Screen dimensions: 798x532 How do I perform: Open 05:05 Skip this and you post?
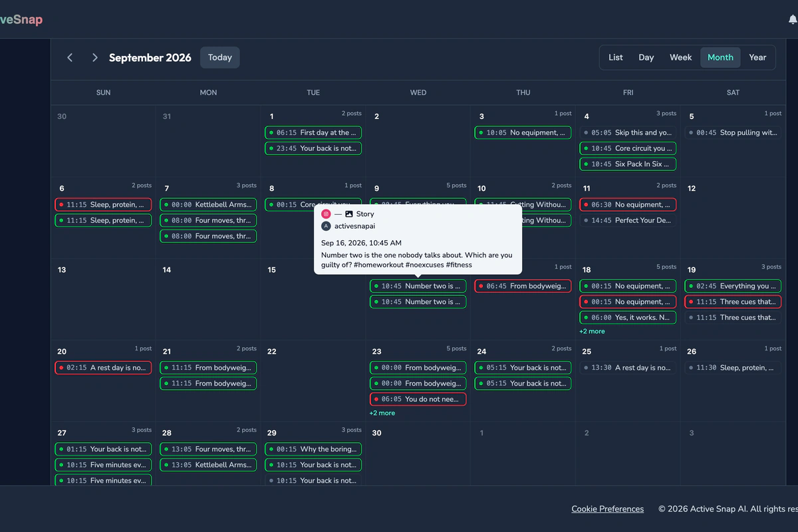coord(628,133)
